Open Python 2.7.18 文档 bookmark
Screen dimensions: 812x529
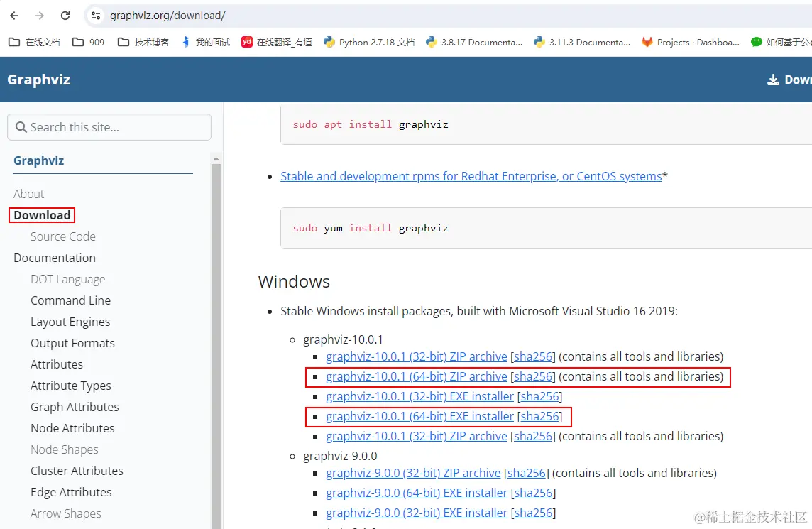click(x=368, y=43)
